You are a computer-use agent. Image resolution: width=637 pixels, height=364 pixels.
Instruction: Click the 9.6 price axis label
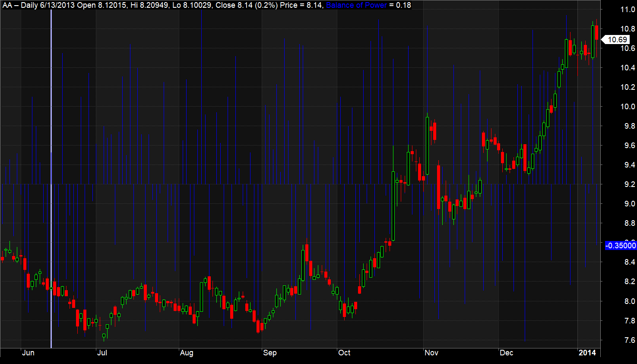(630, 146)
